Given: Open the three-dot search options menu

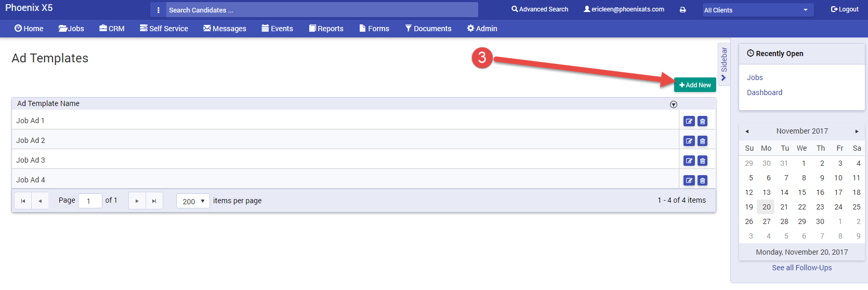Looking at the screenshot, I should [159, 10].
